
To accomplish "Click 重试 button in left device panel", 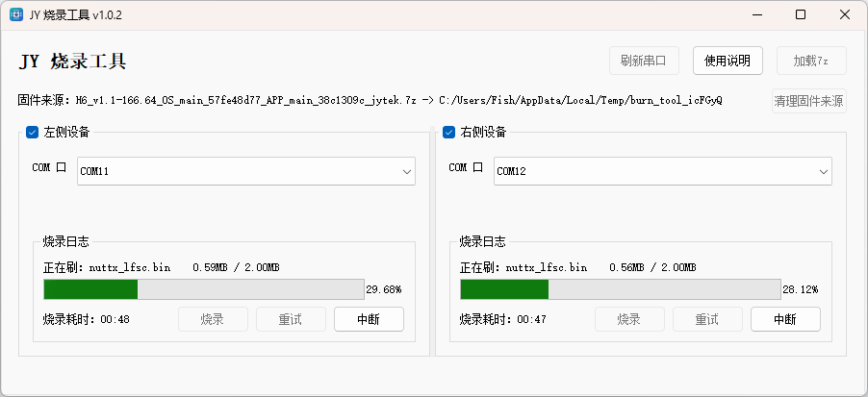I will 291,319.
